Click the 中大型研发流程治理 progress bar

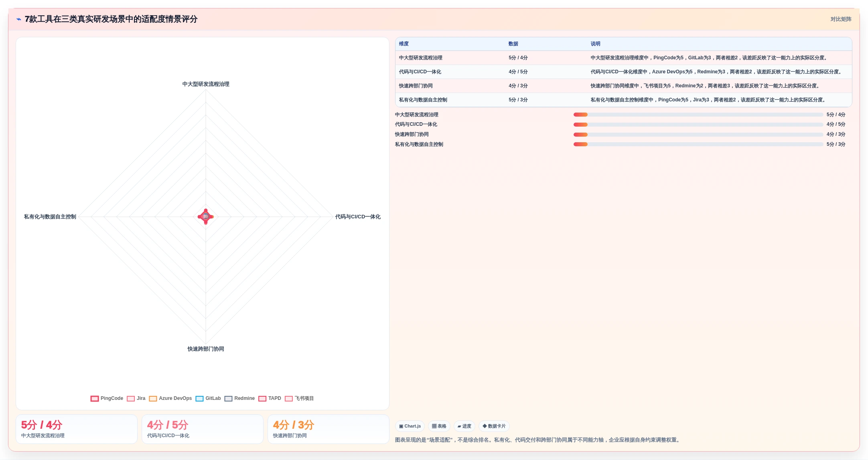coord(698,115)
